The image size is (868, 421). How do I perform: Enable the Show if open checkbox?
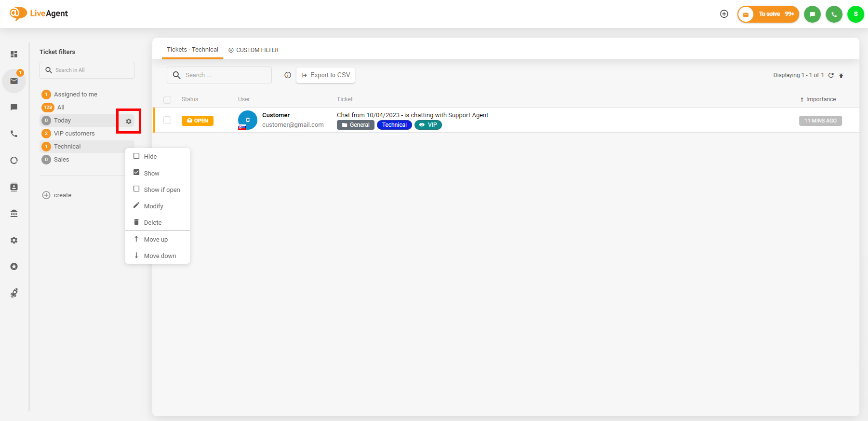point(136,189)
